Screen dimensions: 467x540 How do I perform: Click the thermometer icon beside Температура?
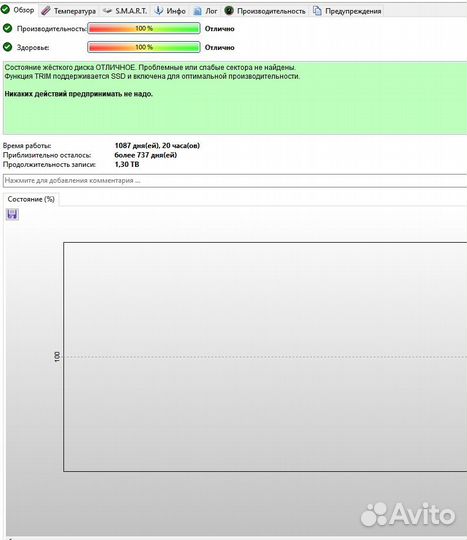[x=45, y=11]
